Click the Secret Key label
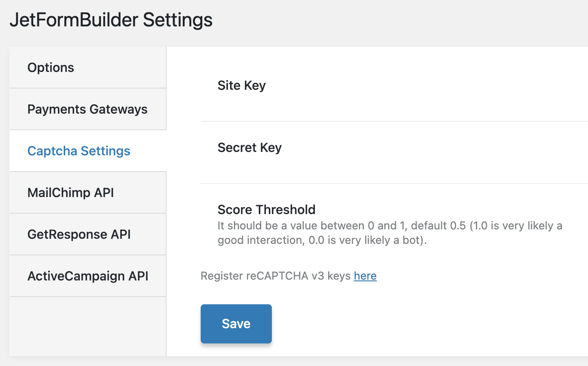Screen dimensions: 588x366 click(x=250, y=147)
